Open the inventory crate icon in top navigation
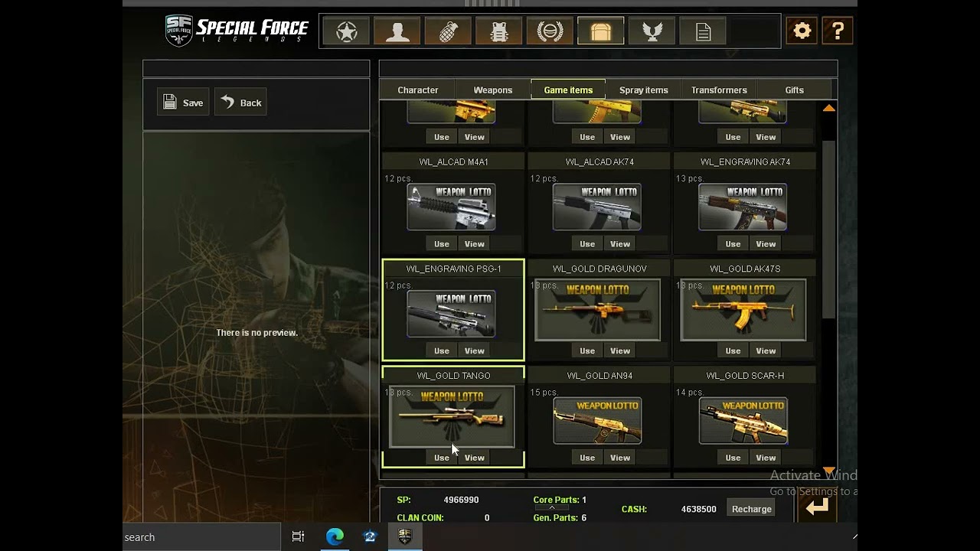Image resolution: width=980 pixels, height=551 pixels. pos(601,31)
